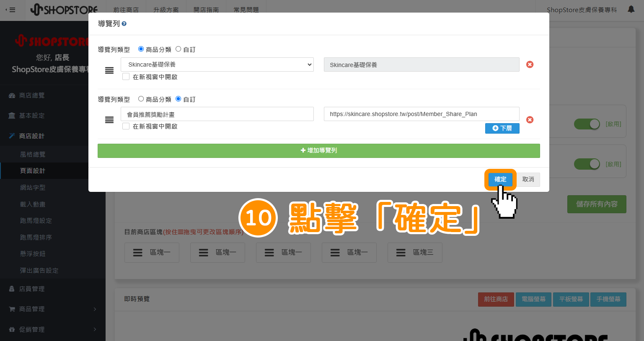Screen dimensions: 644x341
Task: Click the help icon next to 導覽列 title
Action: (124, 24)
